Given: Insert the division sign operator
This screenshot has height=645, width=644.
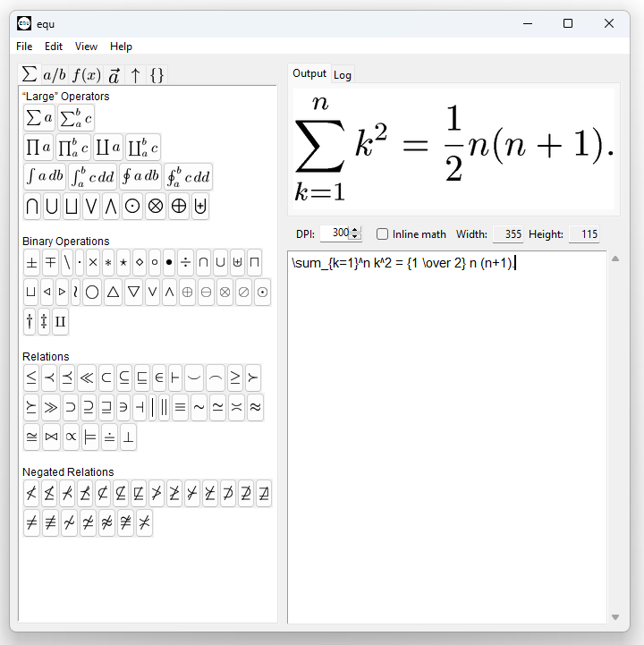Looking at the screenshot, I should click(x=185, y=262).
